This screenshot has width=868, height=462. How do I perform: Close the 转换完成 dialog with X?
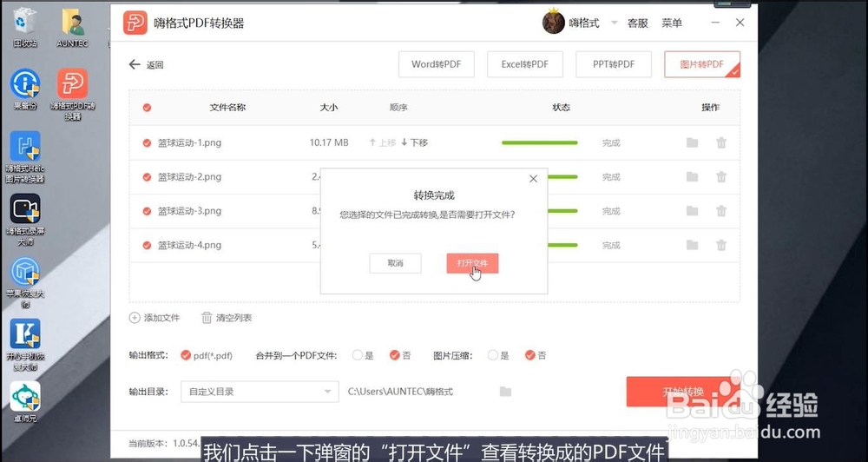pos(533,179)
